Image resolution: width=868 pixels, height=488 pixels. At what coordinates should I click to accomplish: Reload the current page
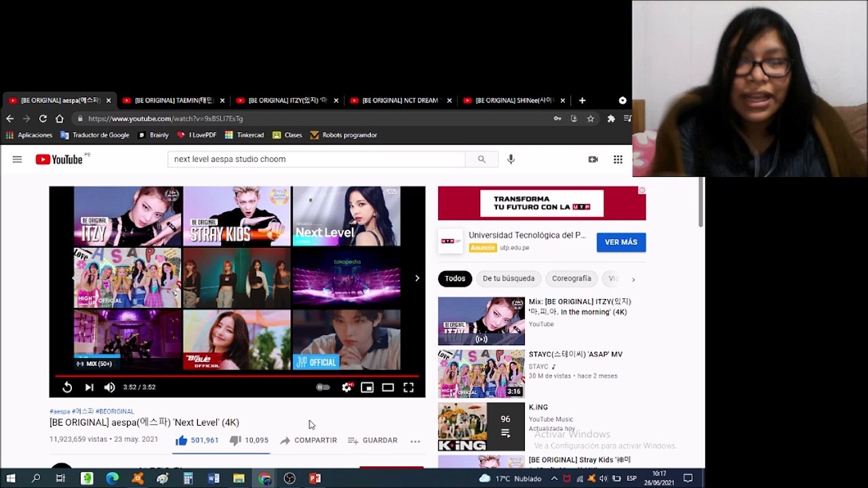pyautogui.click(x=43, y=119)
